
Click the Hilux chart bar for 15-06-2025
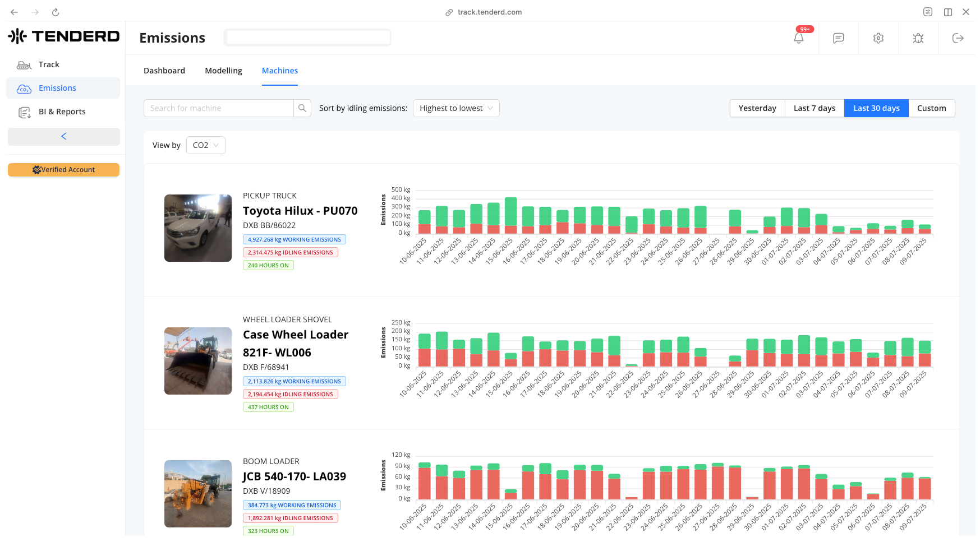[x=510, y=215]
